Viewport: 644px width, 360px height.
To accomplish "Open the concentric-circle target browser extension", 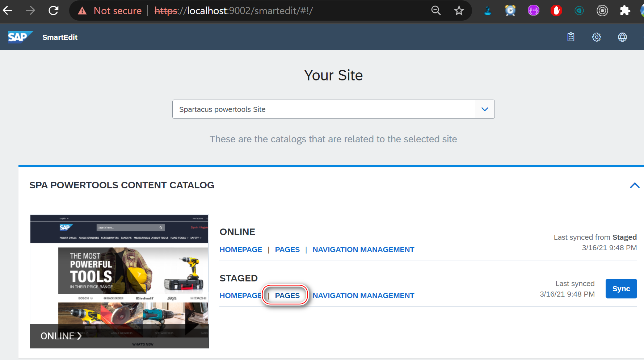I will 602,11.
